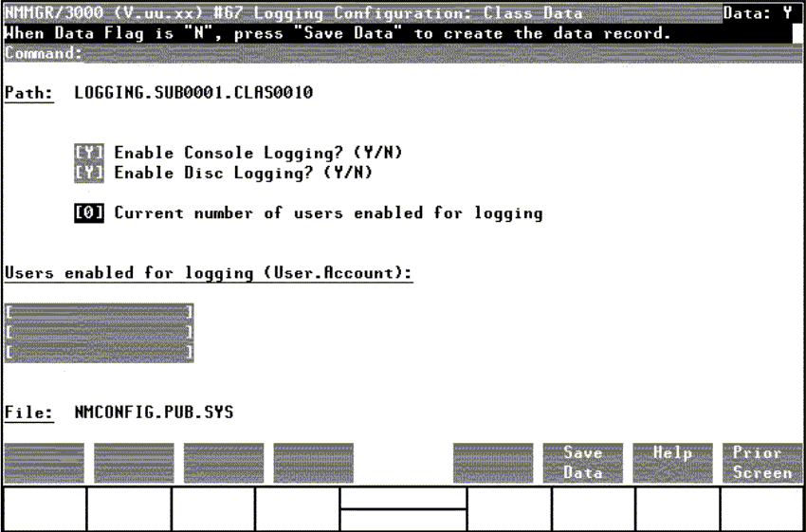Click the first User.Account entry field
Viewport: 806px width, 532px height.
click(x=100, y=312)
